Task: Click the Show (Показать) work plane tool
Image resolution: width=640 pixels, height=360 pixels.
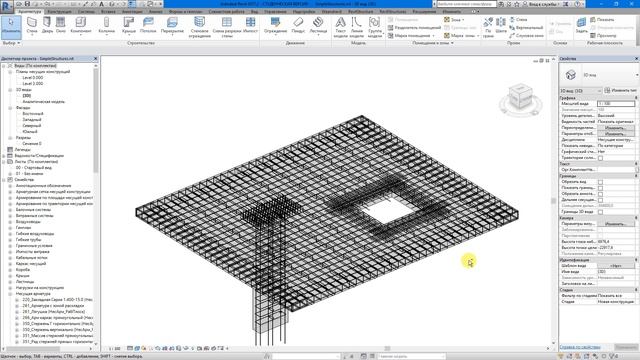Action: point(602,20)
